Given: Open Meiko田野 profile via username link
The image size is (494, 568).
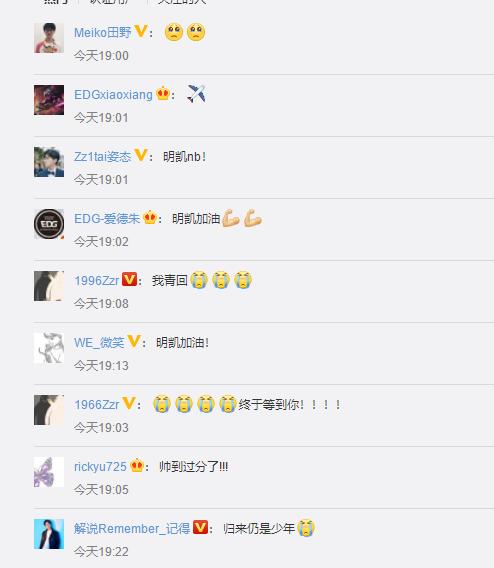Looking at the screenshot, I should pyautogui.click(x=103, y=32).
